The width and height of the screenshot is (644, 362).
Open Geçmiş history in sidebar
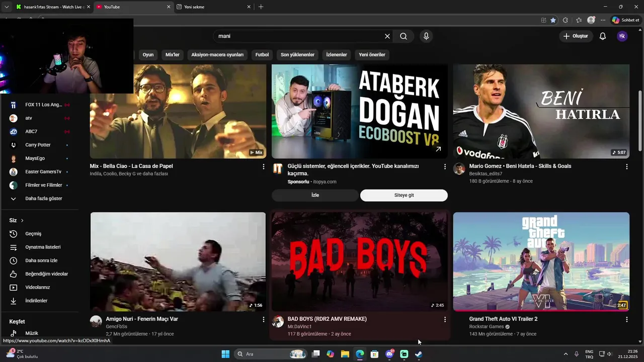pyautogui.click(x=39, y=234)
